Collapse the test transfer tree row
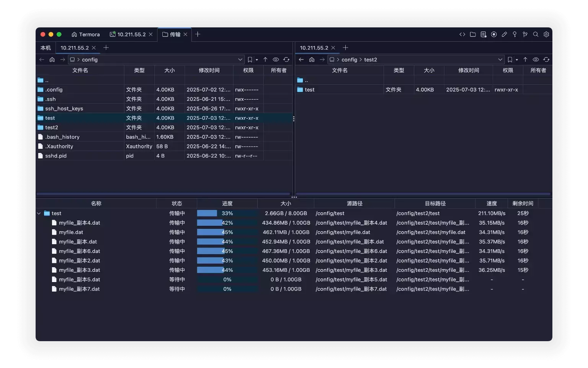This screenshot has width=588, height=368. pos(39,214)
